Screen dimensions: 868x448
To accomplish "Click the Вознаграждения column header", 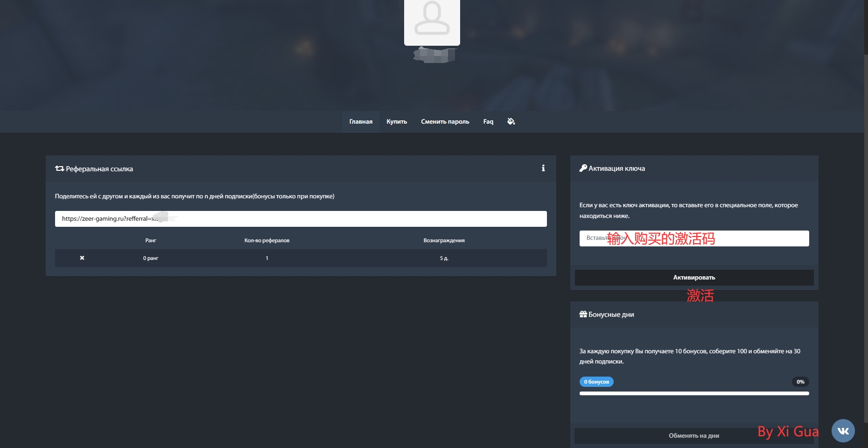I will (444, 241).
